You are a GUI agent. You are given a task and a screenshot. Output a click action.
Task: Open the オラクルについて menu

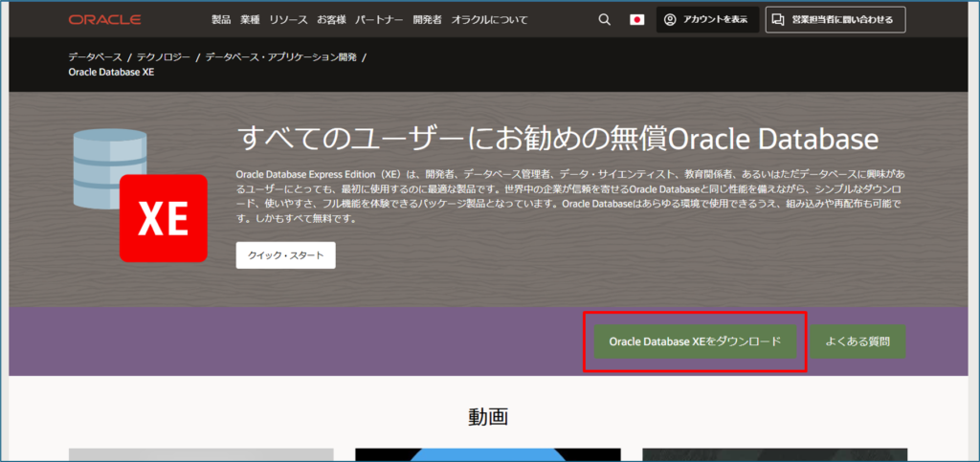(x=488, y=19)
